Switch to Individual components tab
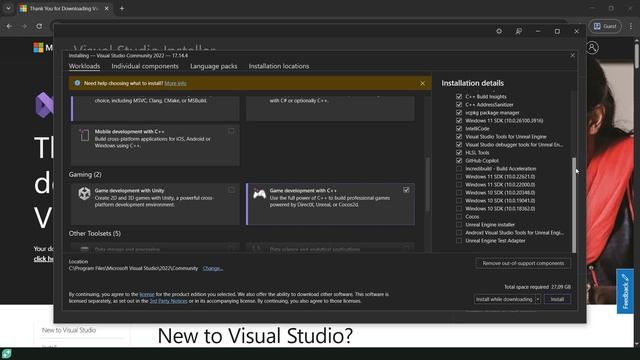 pos(145,66)
